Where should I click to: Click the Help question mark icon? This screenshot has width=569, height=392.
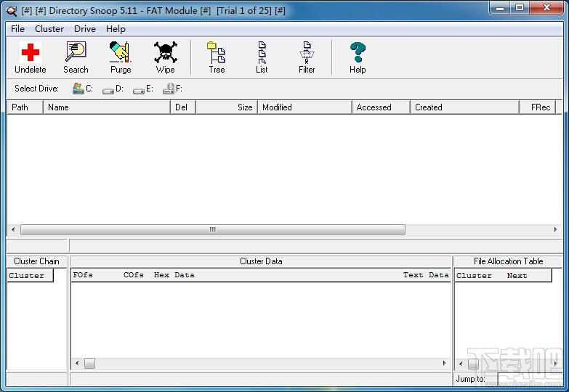358,52
